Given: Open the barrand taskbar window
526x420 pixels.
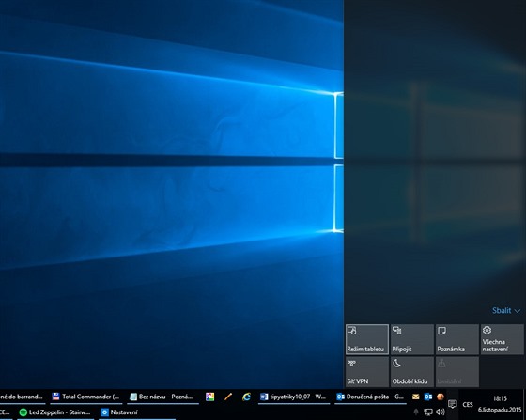Looking at the screenshot, I should [23, 397].
